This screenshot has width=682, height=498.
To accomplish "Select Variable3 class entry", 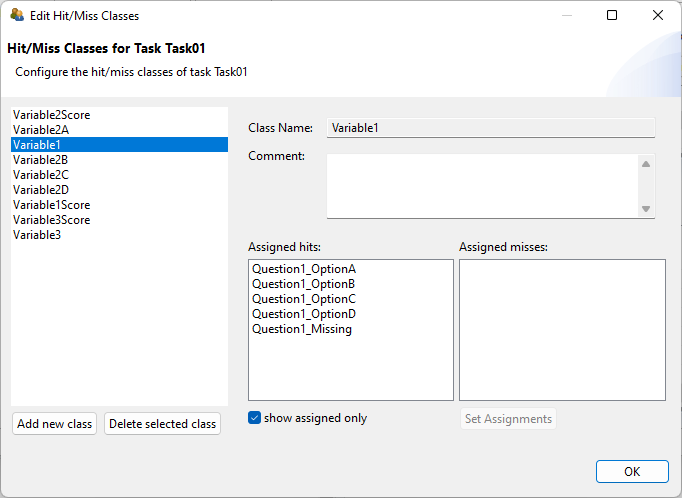I will (38, 235).
